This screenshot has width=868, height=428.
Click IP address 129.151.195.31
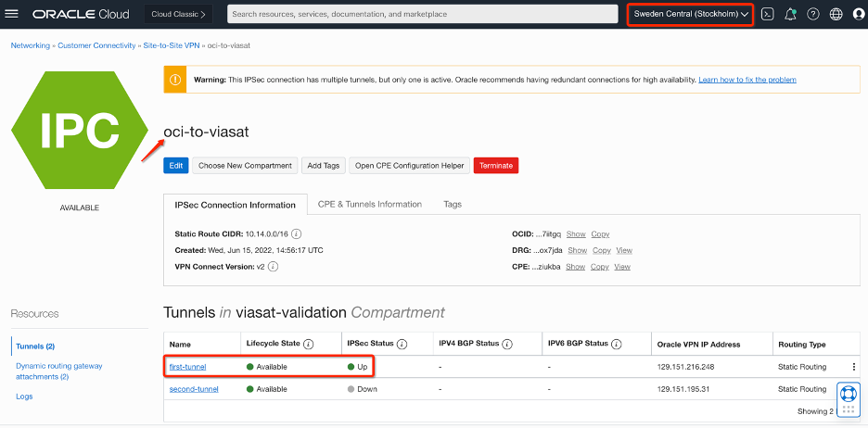pos(683,389)
